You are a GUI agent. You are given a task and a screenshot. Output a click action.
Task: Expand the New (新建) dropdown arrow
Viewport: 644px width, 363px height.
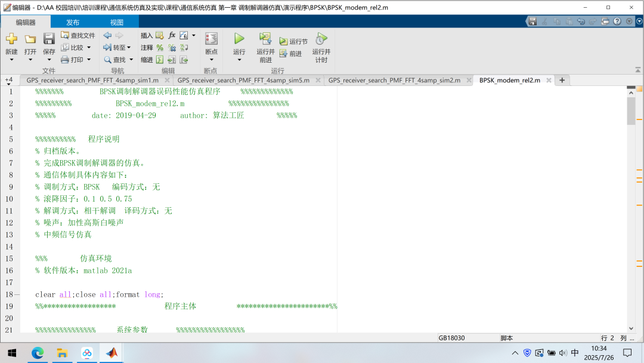coord(11,60)
